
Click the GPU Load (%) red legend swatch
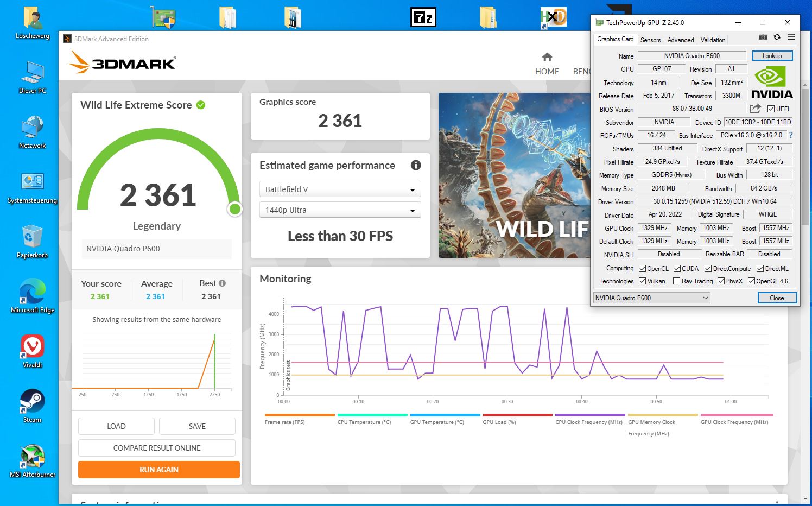pos(518,415)
